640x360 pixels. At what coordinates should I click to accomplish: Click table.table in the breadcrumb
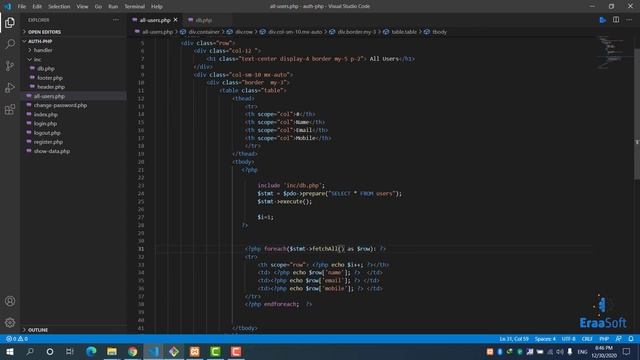(404, 32)
